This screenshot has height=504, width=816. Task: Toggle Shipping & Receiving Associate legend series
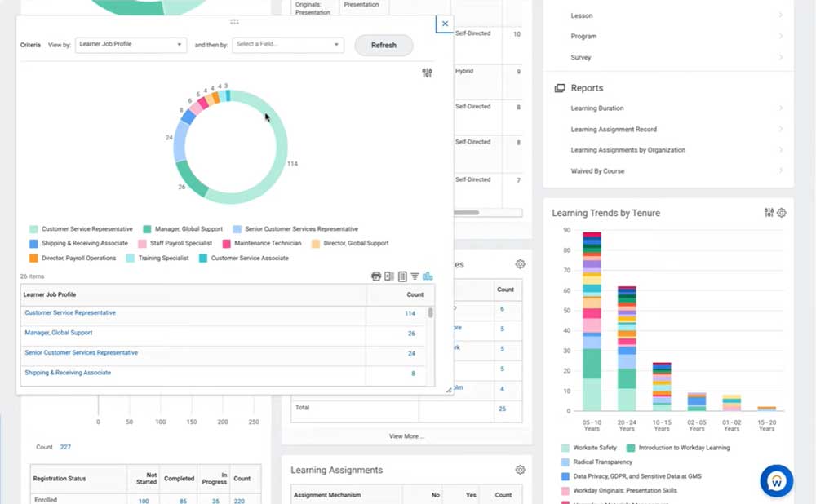(x=78, y=243)
